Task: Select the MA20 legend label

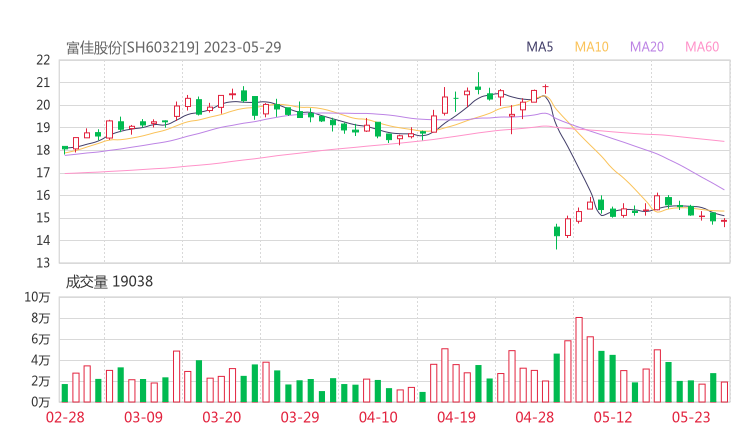Action: 647,47
